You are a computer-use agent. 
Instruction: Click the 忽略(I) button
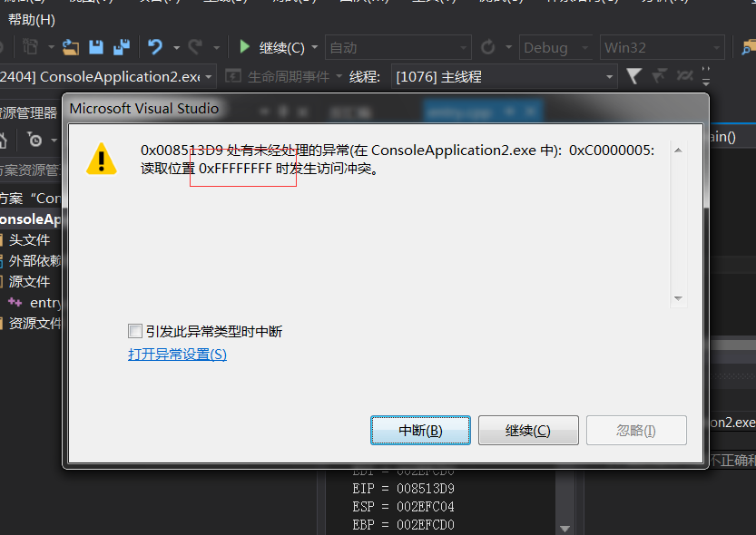click(636, 430)
